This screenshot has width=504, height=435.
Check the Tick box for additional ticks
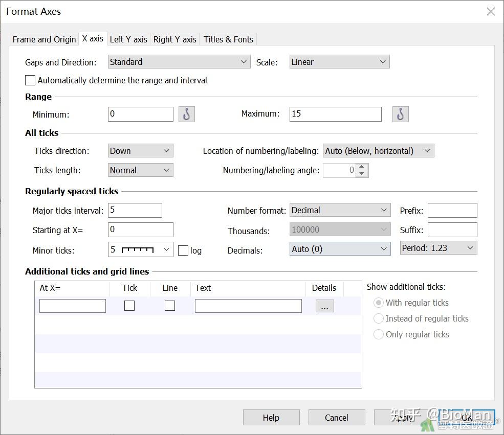click(x=129, y=306)
